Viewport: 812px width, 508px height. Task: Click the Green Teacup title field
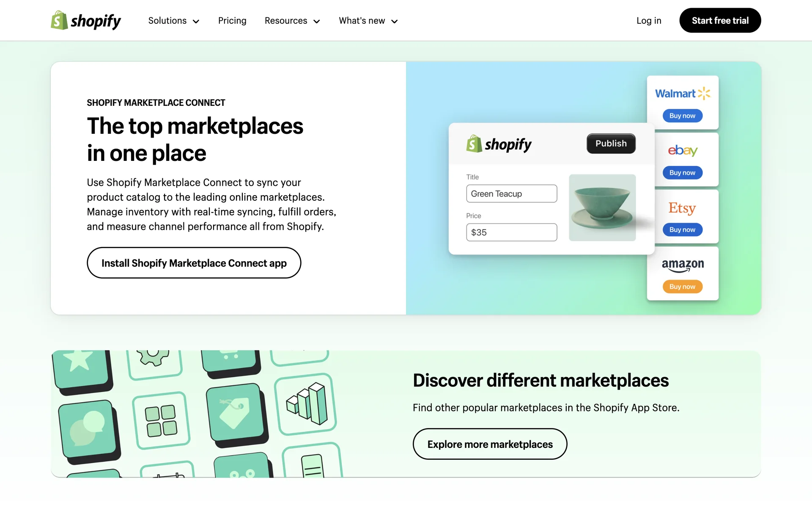pos(511,193)
